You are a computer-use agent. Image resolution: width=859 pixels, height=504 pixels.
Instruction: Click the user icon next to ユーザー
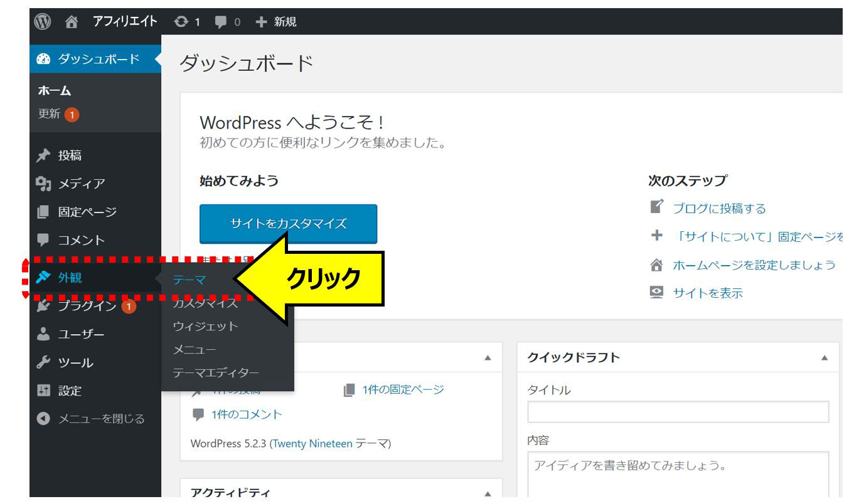coord(43,334)
